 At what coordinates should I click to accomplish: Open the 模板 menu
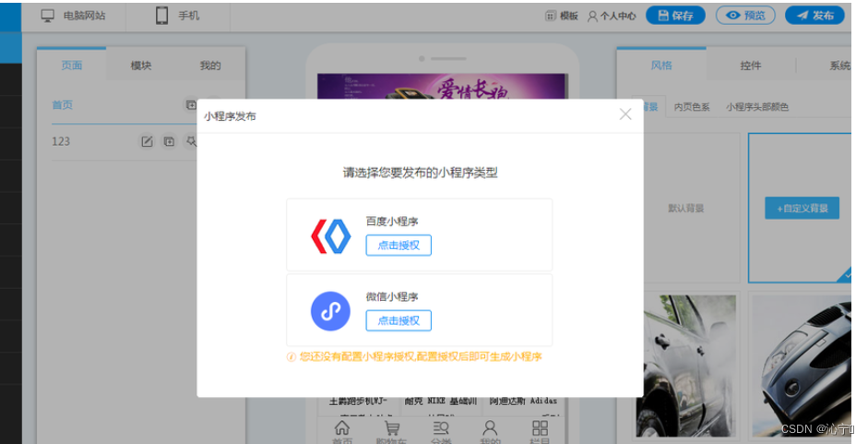pos(562,16)
